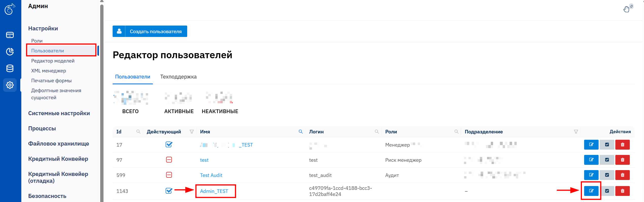Open Редактор моделей in the settings menu

(53, 61)
